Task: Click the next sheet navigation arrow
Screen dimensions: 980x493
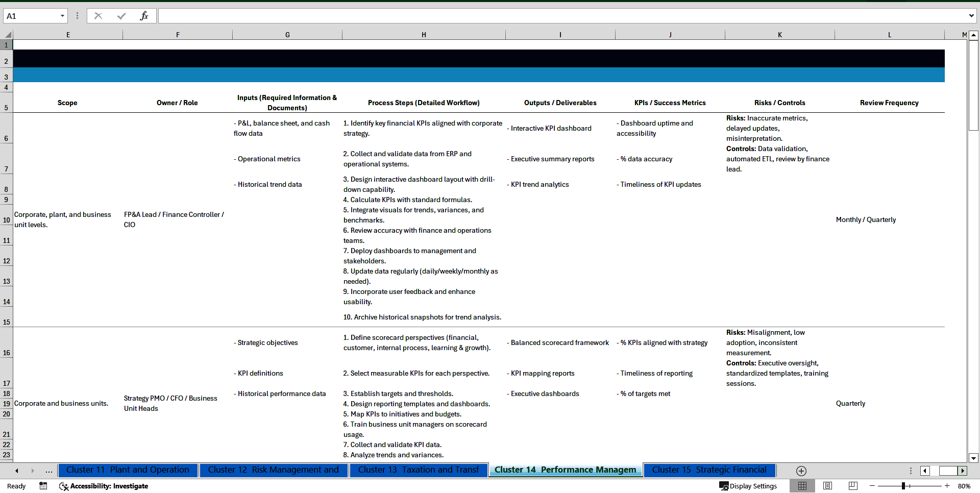Action: click(x=33, y=471)
